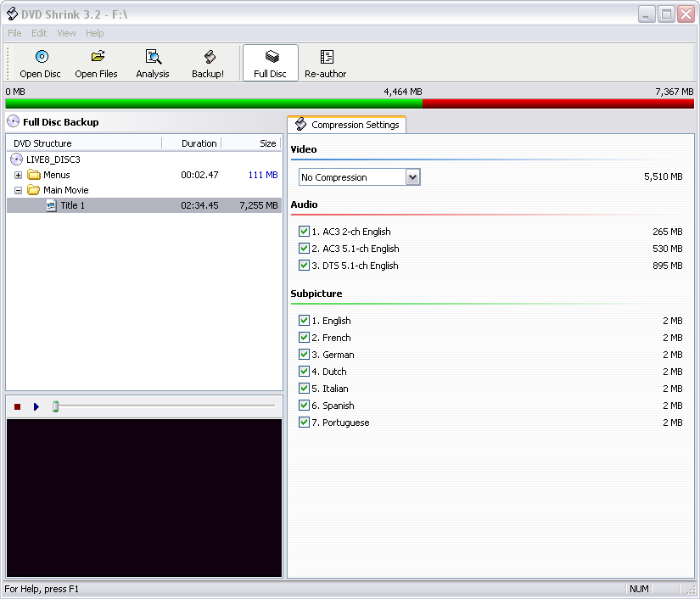Select the Compression Settings tab
Viewport: 700px width, 599px height.
[x=347, y=125]
